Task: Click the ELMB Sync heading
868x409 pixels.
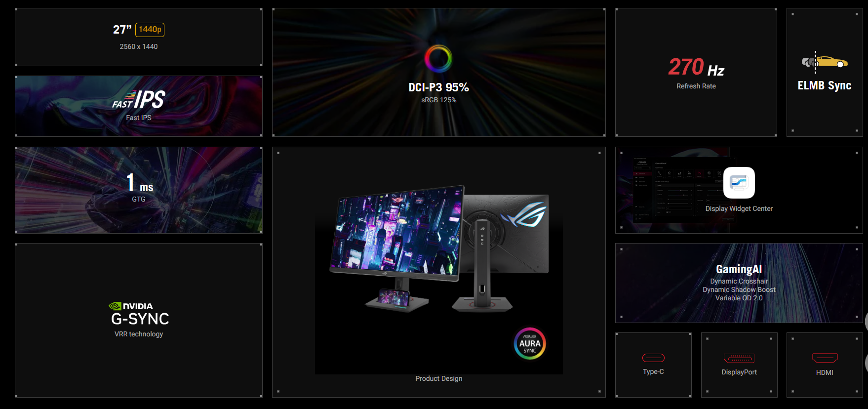Action: 825,85
